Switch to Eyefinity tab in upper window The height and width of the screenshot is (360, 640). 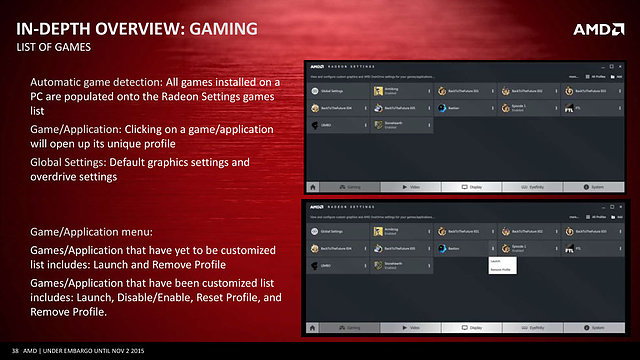(x=533, y=187)
